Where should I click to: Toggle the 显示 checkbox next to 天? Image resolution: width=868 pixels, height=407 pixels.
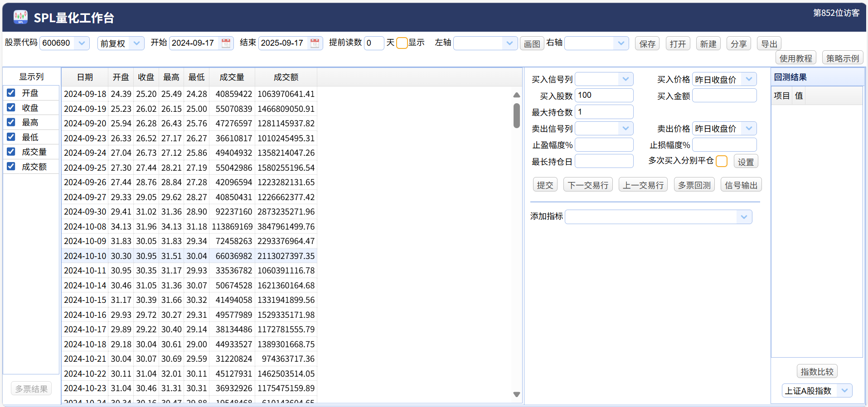click(402, 43)
